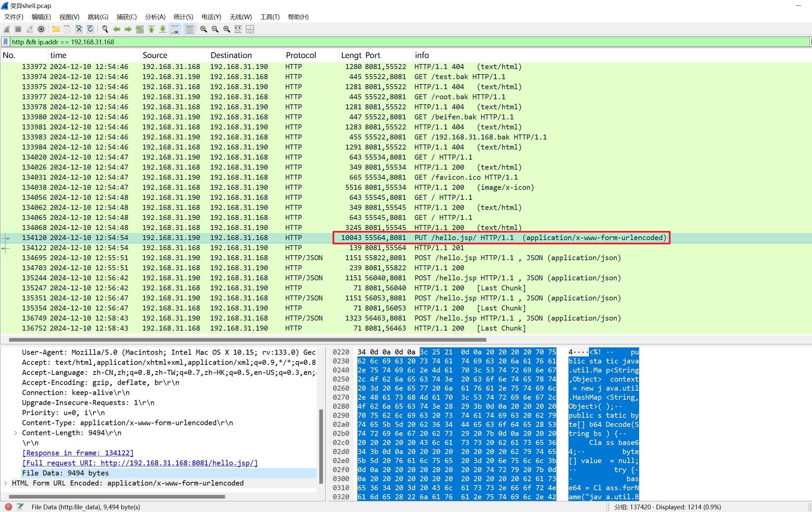Open expert information red circle

(9, 507)
